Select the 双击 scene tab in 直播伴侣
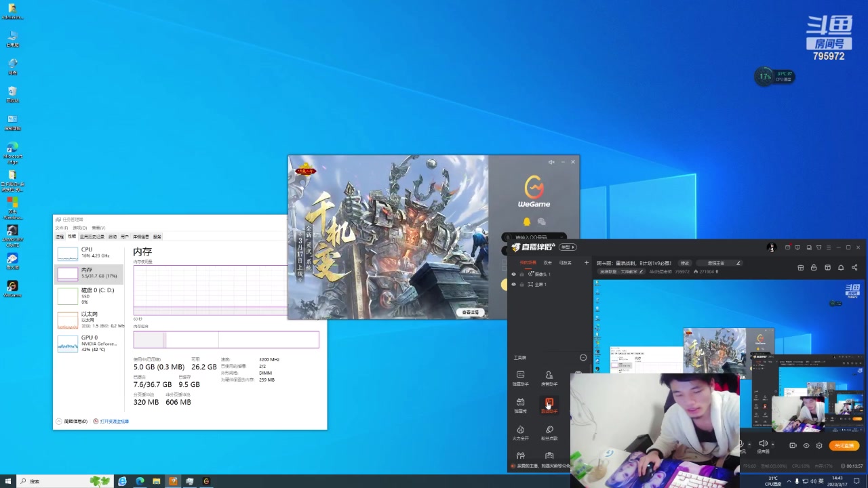This screenshot has width=868, height=488. [x=548, y=263]
